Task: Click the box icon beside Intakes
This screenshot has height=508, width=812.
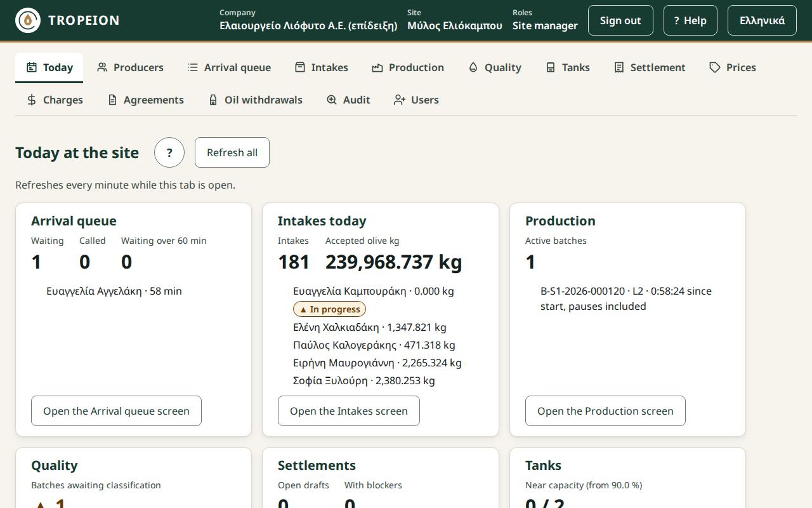Action: coord(300,67)
